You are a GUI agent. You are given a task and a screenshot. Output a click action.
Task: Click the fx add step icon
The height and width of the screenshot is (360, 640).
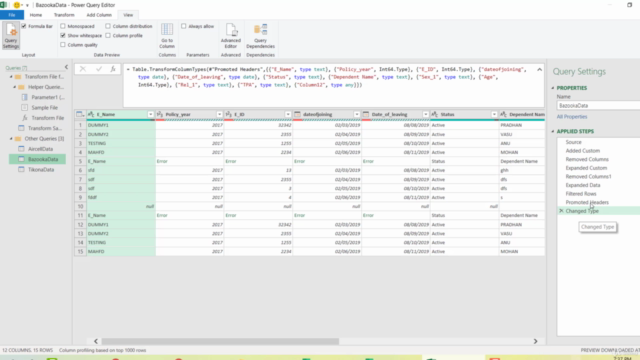pyautogui.click(x=113, y=69)
